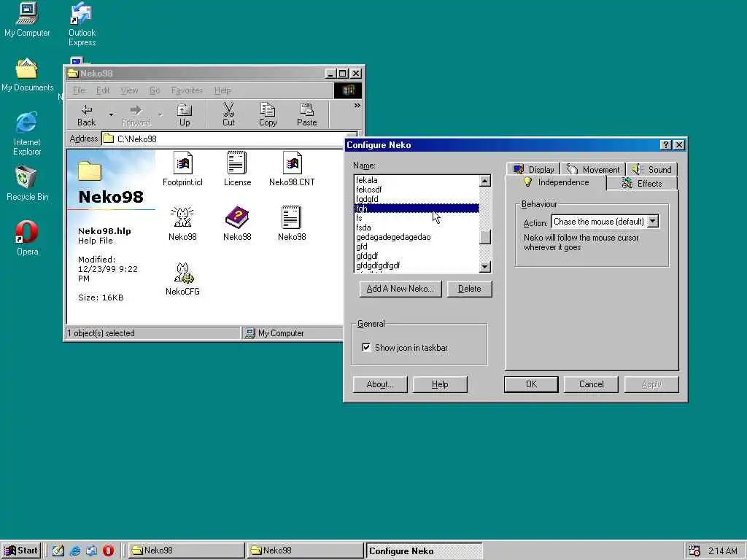Open the Edit menu in Neko98 window
Viewport: 747px width, 560px height.
click(103, 90)
